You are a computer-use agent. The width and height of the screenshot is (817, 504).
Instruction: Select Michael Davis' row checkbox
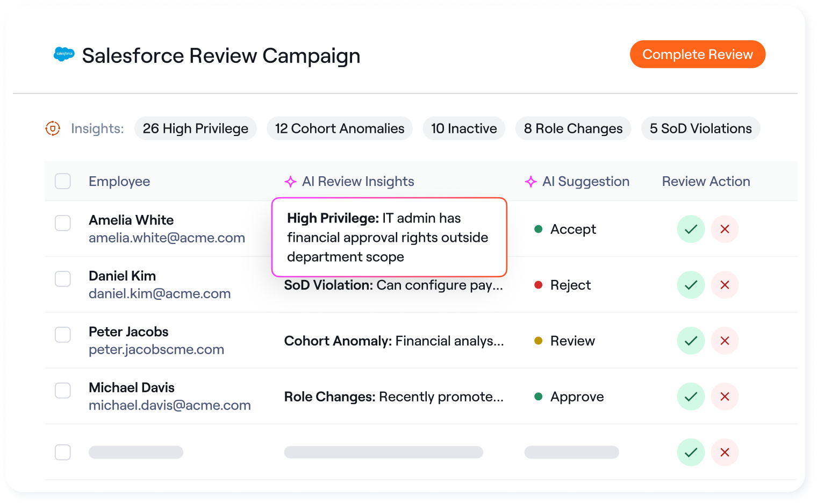click(63, 391)
